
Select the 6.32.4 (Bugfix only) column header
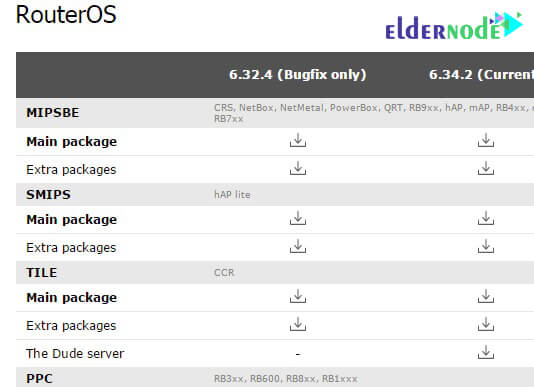298,75
